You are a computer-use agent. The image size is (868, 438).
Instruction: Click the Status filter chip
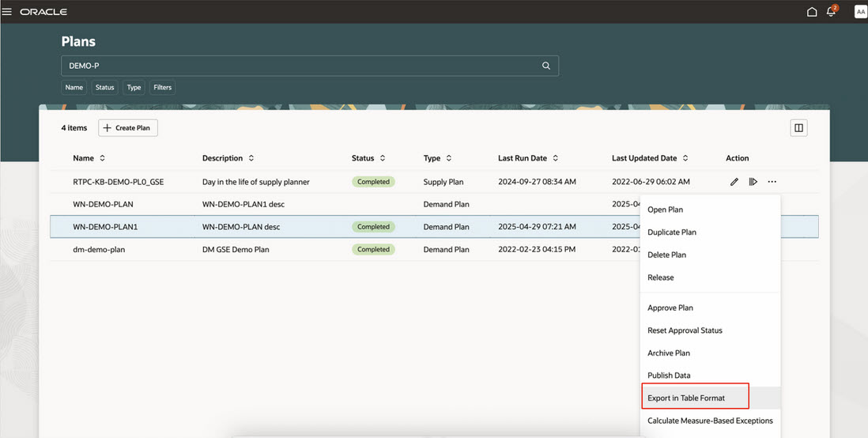tap(104, 88)
